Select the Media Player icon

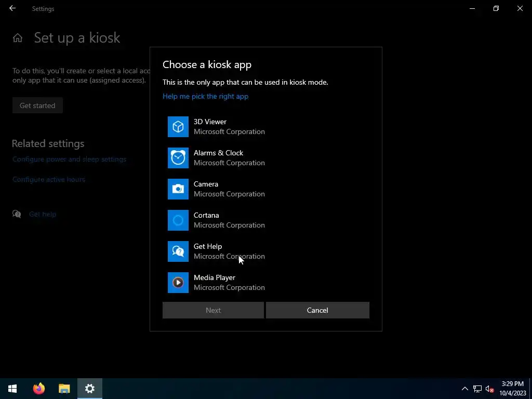tap(178, 283)
